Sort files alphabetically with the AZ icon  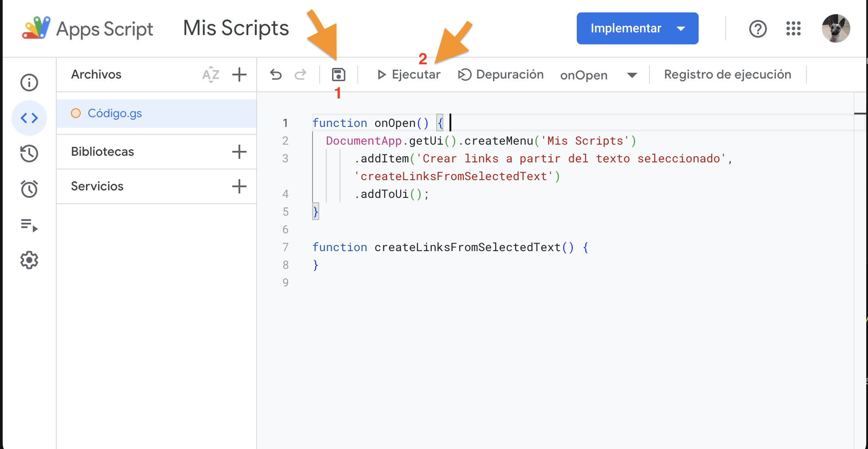click(211, 75)
